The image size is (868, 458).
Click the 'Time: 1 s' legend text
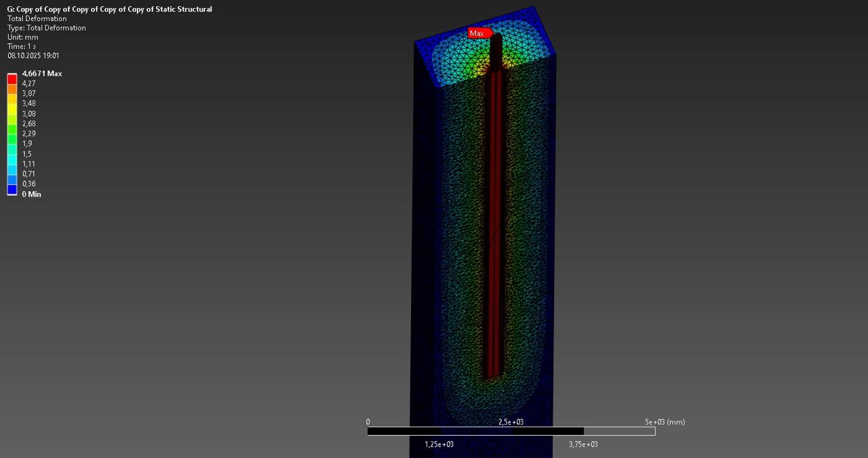[22, 47]
